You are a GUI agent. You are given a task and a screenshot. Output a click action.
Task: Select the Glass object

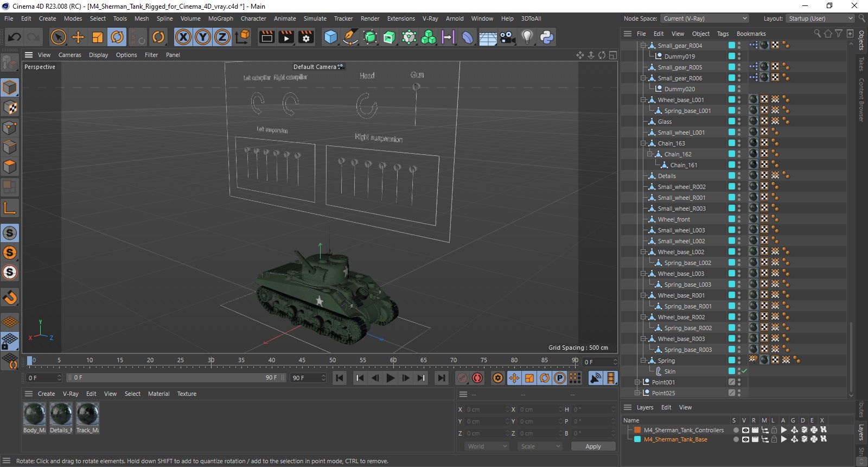pos(665,122)
